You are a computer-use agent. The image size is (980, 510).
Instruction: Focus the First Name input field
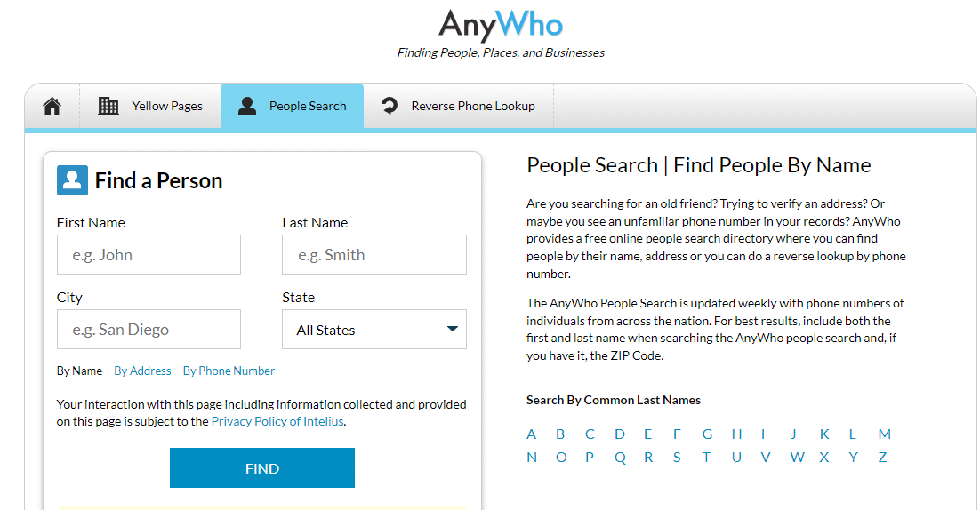pyautogui.click(x=149, y=255)
